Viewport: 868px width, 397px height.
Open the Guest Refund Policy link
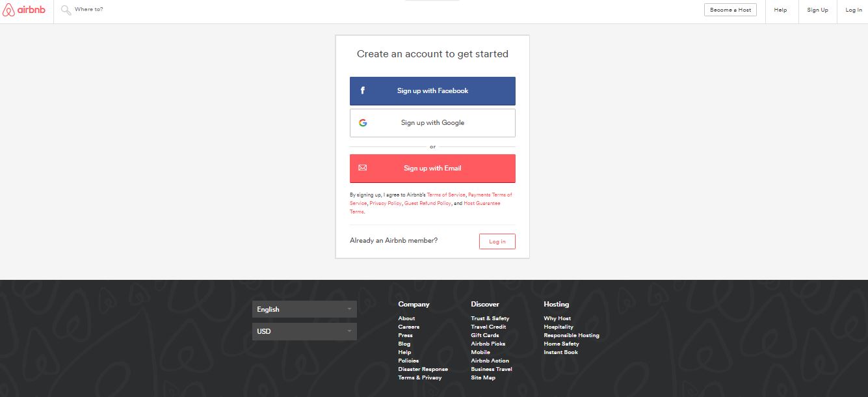tap(428, 203)
